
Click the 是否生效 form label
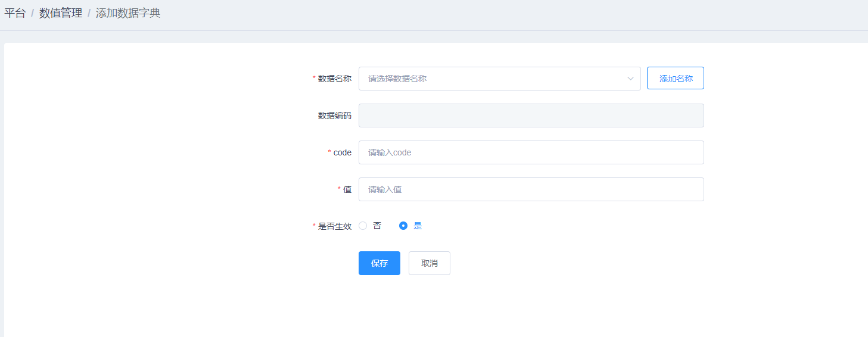coord(335,226)
